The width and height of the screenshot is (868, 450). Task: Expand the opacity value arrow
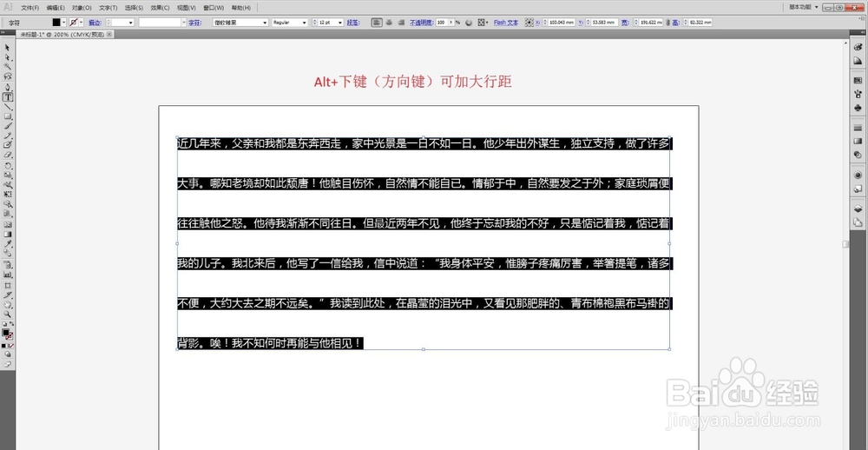click(x=451, y=23)
